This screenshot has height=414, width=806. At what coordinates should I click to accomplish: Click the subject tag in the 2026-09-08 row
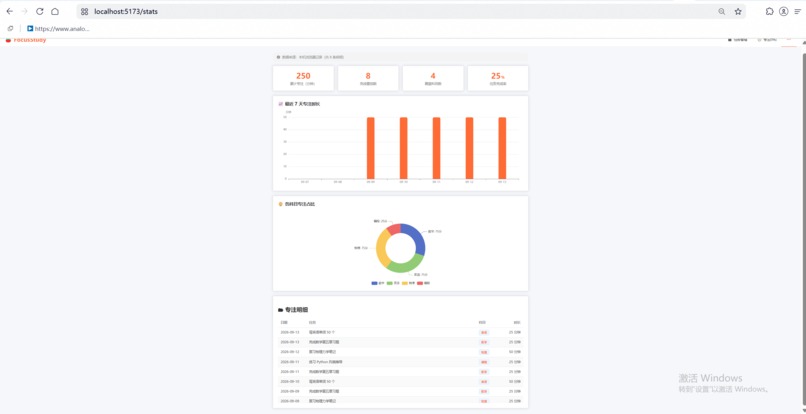click(x=484, y=401)
